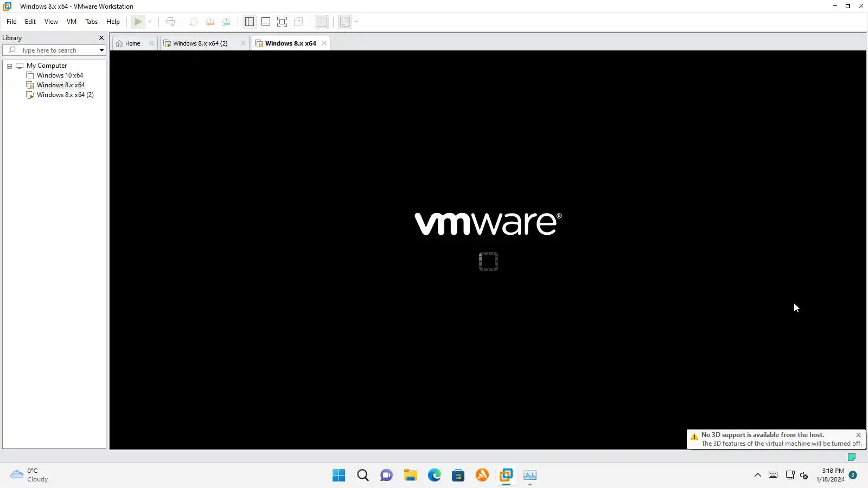Click the VMware Workstation title bar icon
The width and height of the screenshot is (868, 488).
(7, 7)
